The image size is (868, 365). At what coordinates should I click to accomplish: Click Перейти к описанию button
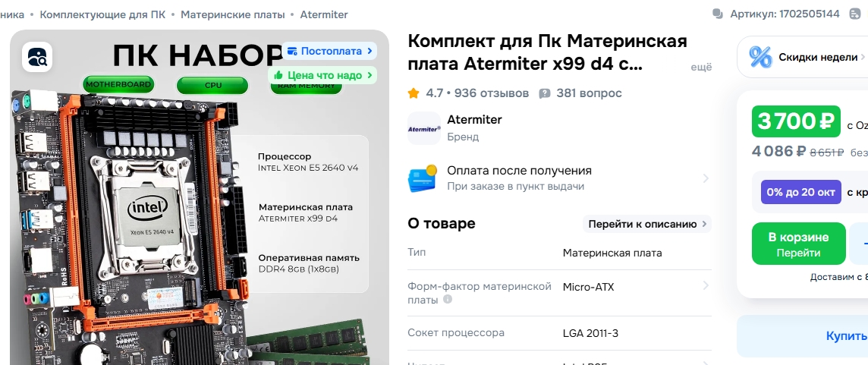647,225
